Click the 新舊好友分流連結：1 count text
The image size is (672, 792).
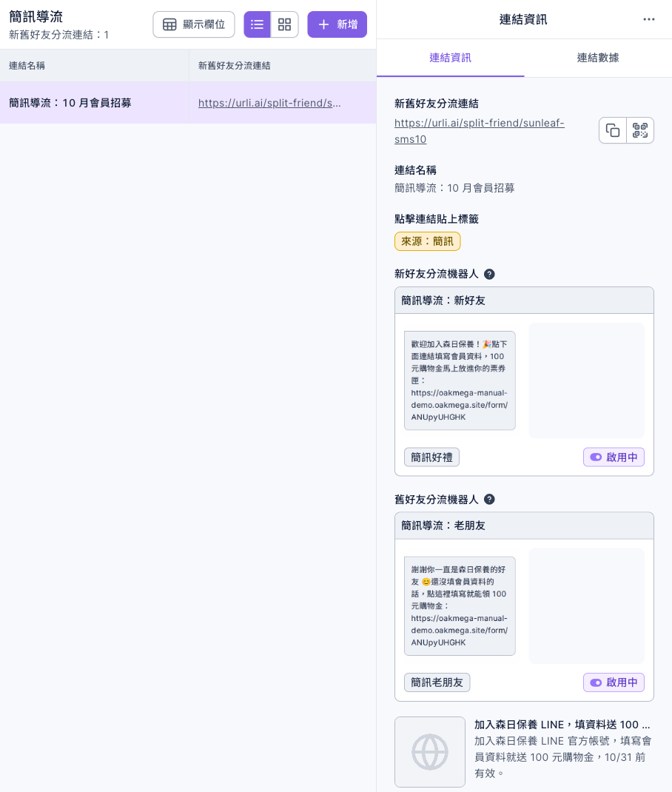coord(58,35)
